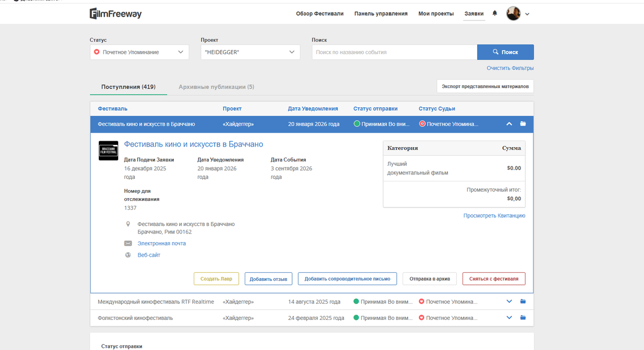Click Очистить Фильтры link
Viewport: 644px width, 350px height.
click(x=510, y=68)
